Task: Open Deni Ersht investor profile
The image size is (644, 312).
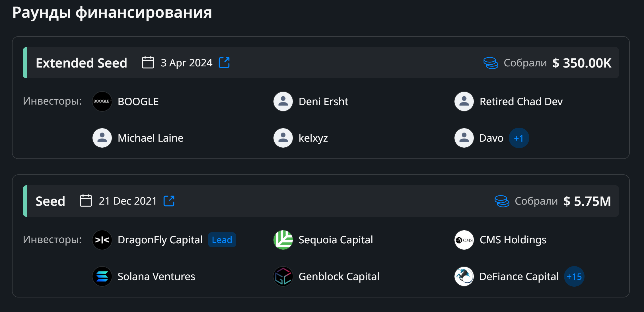Action: pyautogui.click(x=323, y=102)
